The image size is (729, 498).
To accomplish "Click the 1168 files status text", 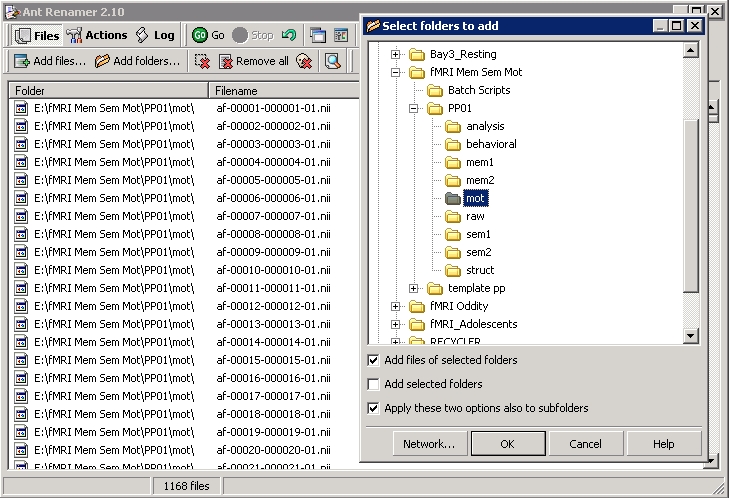I will pyautogui.click(x=186, y=486).
